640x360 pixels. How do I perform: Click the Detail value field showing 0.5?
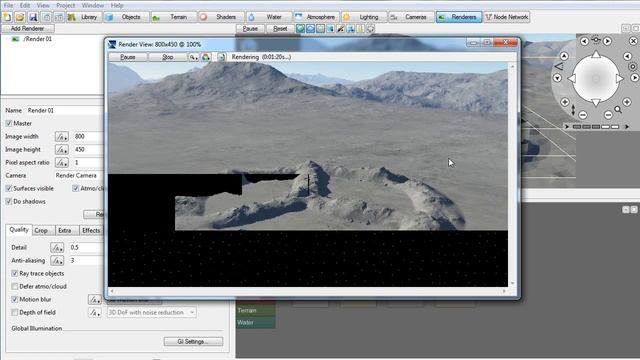[x=85, y=248]
